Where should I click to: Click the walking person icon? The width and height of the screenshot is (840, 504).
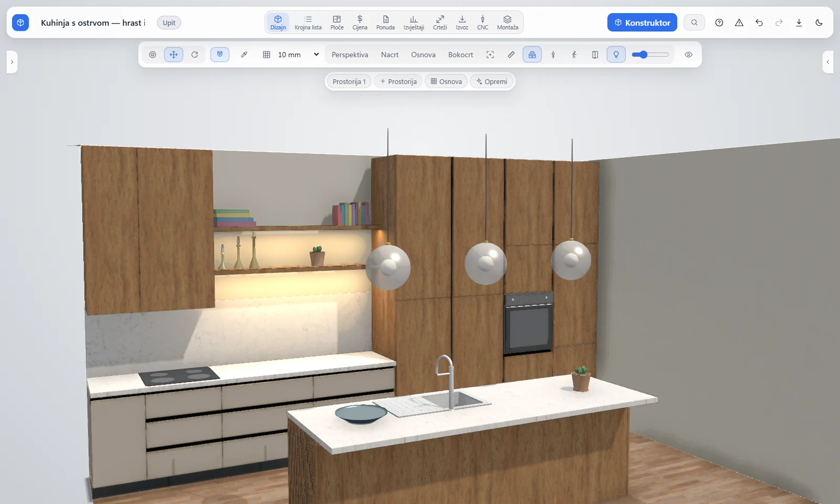[x=574, y=55]
